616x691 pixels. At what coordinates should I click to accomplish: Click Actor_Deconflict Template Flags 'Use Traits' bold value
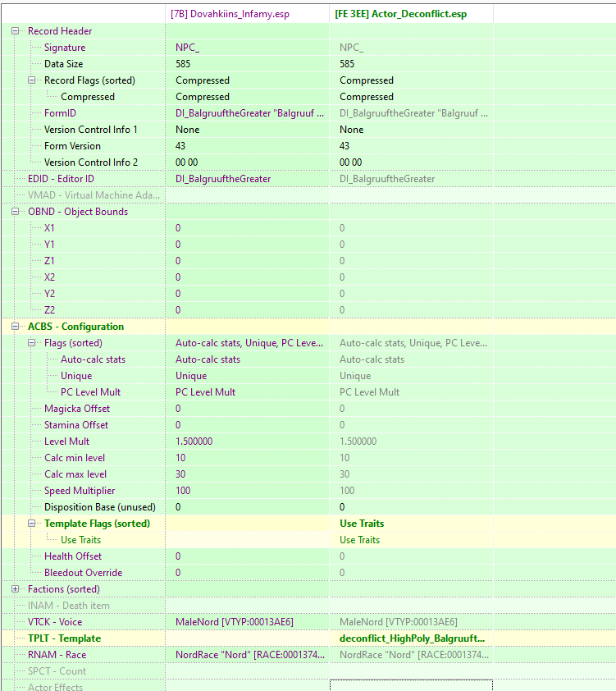[x=362, y=524]
